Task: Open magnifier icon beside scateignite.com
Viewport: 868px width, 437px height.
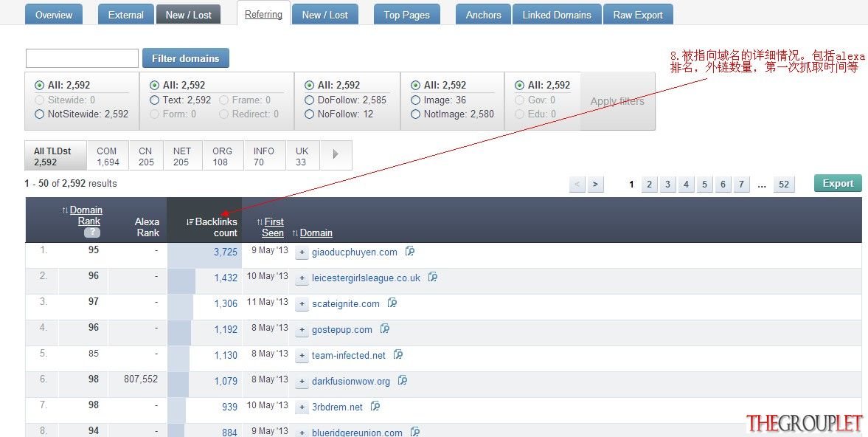Action: point(392,303)
